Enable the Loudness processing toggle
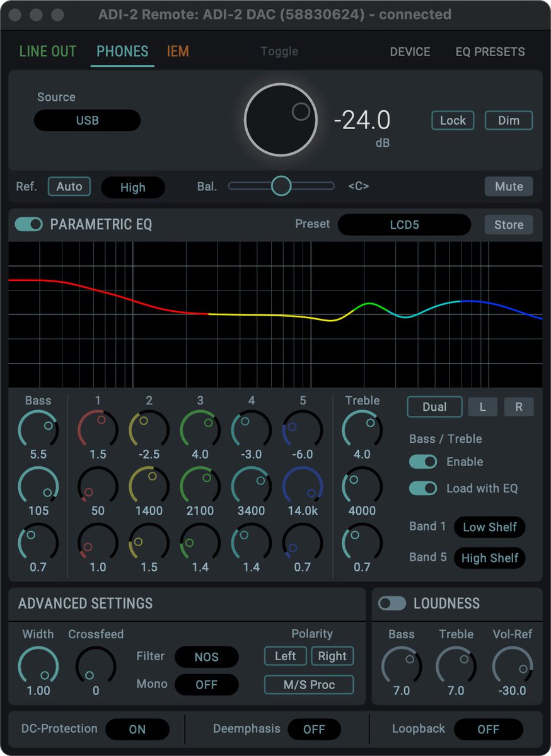Image resolution: width=551 pixels, height=756 pixels. pos(392,603)
